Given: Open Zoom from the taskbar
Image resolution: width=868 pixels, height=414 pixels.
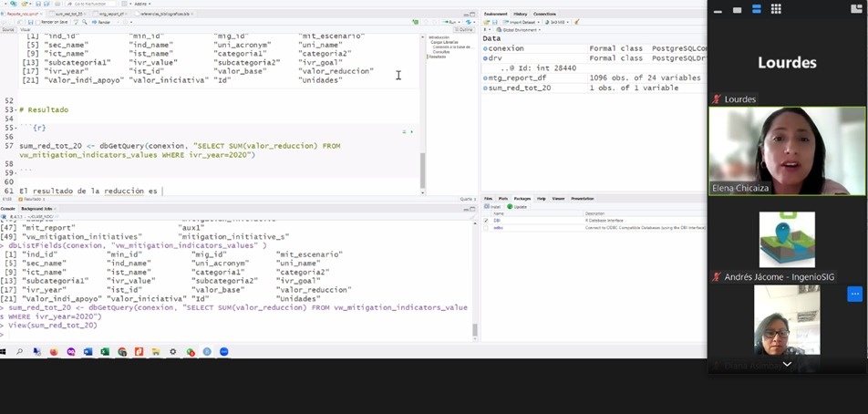Looking at the screenshot, I should [x=223, y=351].
